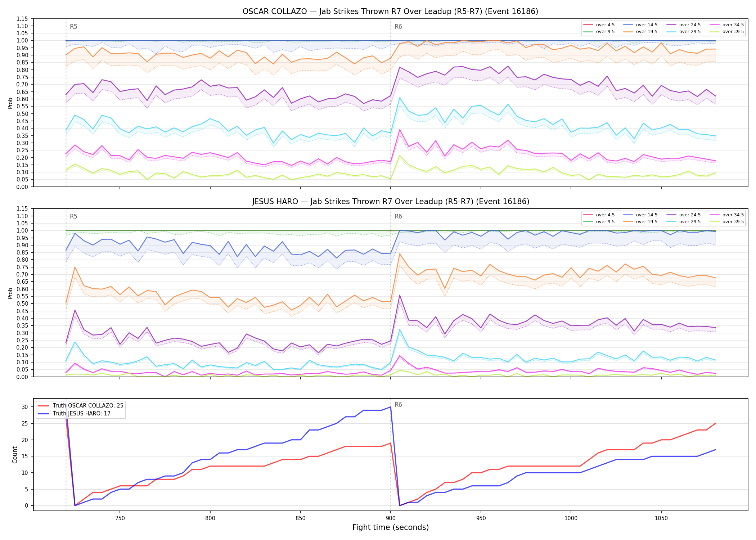Click the 800 x-axis tick label
The image size is (756, 540).
[210, 518]
